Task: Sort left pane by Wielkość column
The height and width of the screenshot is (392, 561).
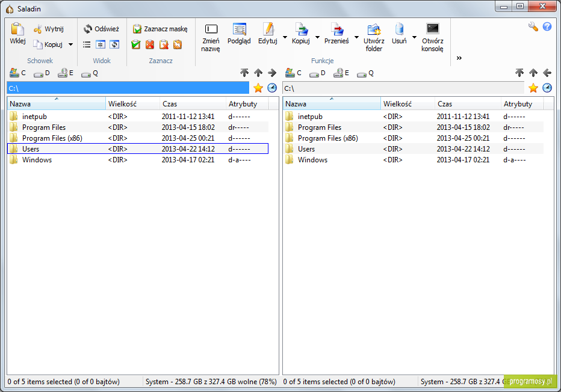Action: tap(132, 104)
